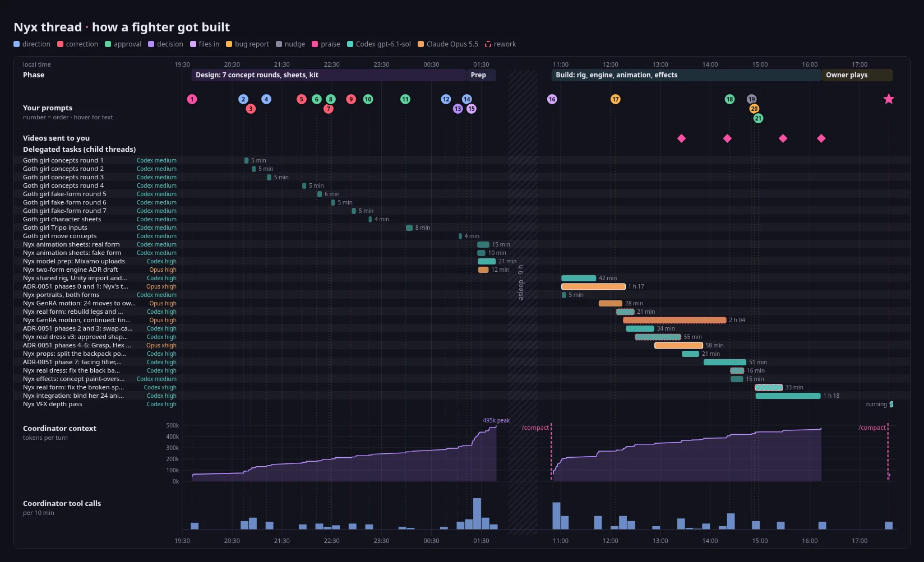Viewport: 924px width, 562px height.
Task: Click the Claude Opus 5.5 legend swatch
Action: click(x=421, y=44)
